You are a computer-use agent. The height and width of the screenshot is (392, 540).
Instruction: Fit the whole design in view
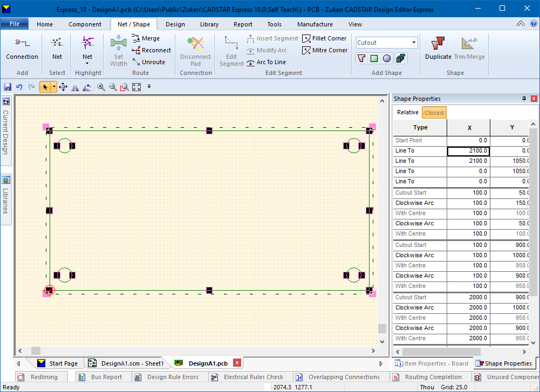pos(136,87)
